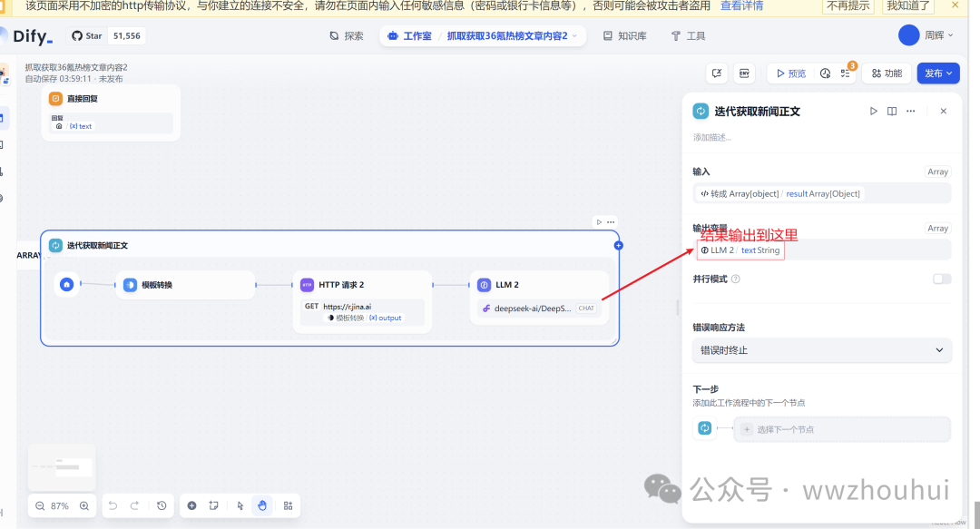
Task: Select the HTTP 请求 2 node
Action: [x=362, y=301]
